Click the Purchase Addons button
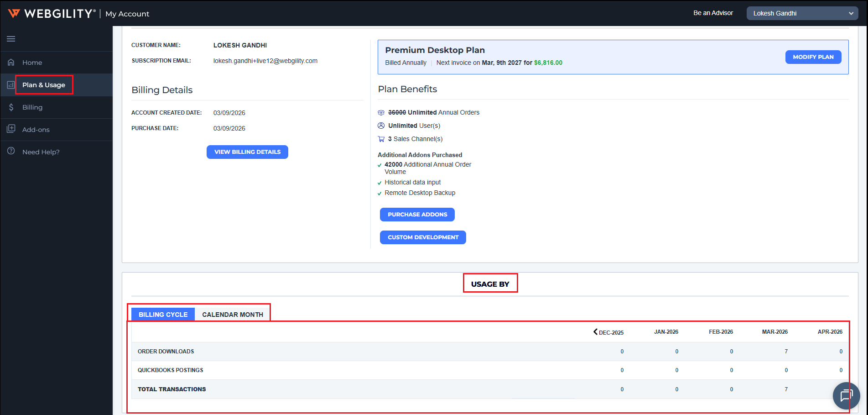868x415 pixels. click(417, 215)
